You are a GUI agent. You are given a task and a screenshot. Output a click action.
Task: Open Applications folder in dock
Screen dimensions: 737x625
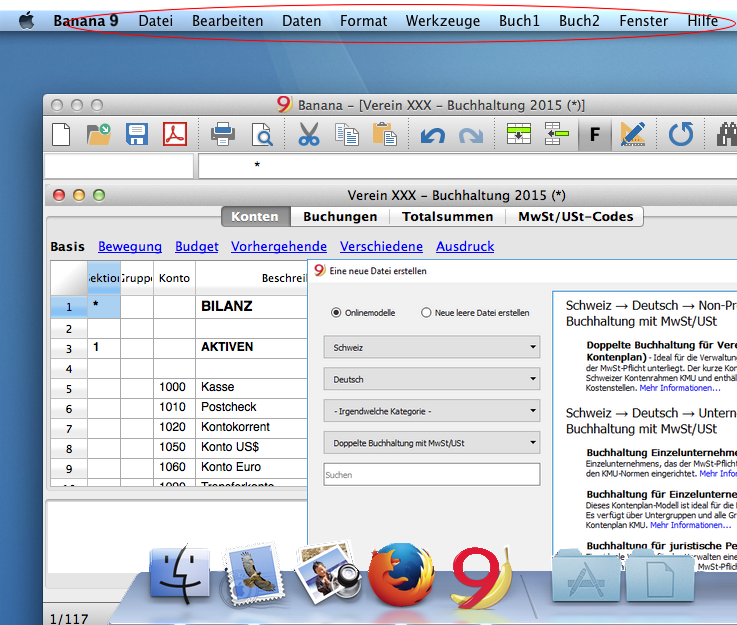[586, 575]
